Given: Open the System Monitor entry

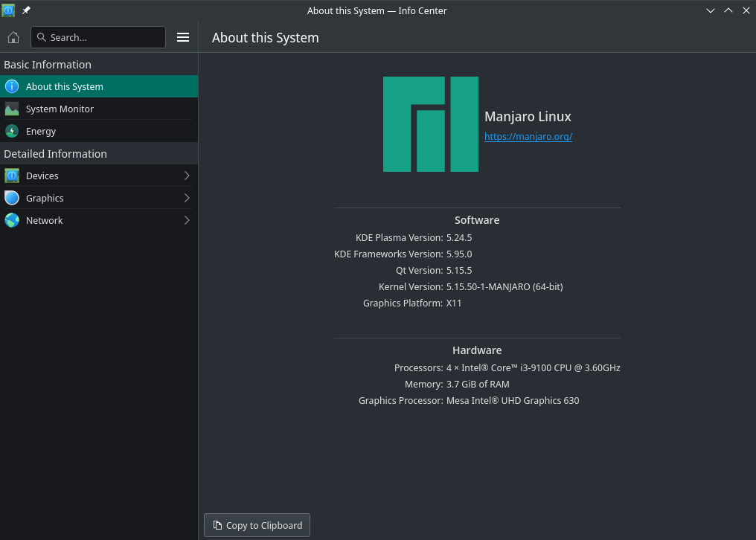Looking at the screenshot, I should point(99,109).
